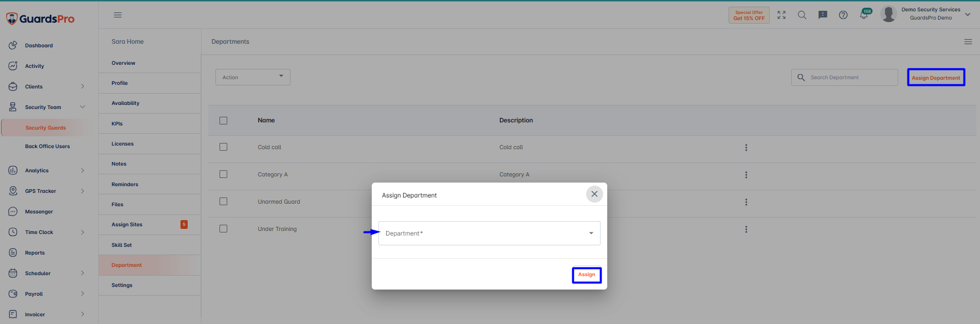Click the help question mark icon

pyautogui.click(x=843, y=15)
